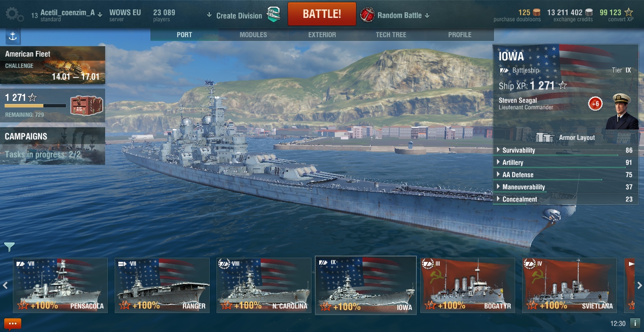Expand the Concealment stats section

563,199
